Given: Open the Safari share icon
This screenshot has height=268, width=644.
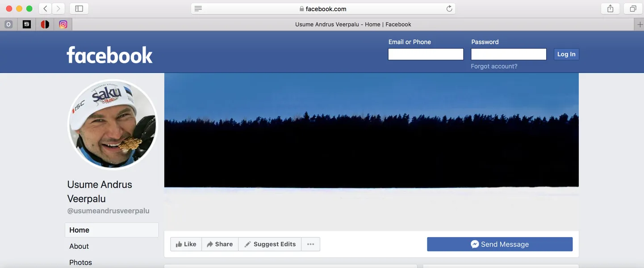Looking at the screenshot, I should tap(611, 9).
